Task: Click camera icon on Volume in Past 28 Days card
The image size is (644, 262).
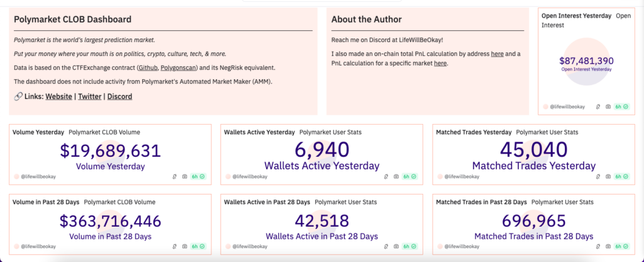Action: [185, 246]
